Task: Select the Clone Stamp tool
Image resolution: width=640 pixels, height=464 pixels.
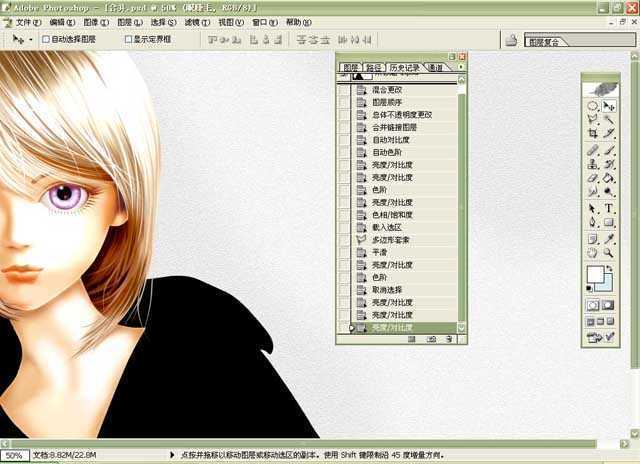Action: 593,164
